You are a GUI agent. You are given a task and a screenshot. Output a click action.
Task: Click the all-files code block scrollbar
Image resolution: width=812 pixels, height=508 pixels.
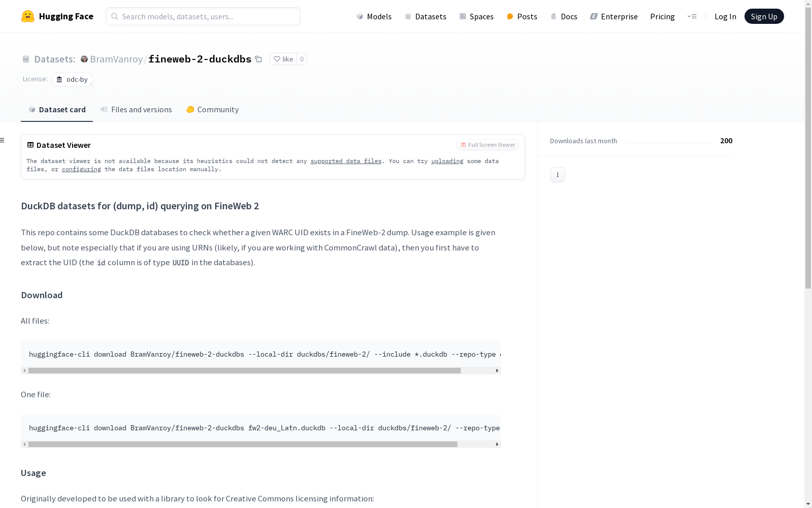click(245, 370)
